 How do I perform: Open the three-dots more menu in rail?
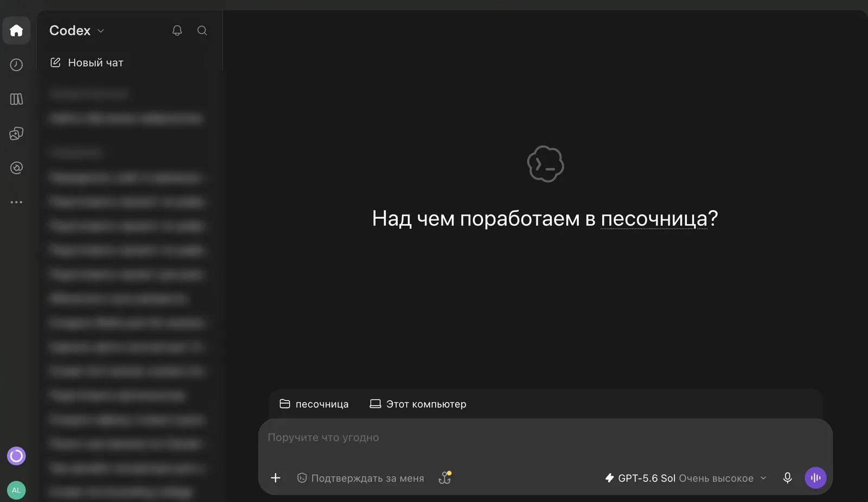(x=16, y=202)
